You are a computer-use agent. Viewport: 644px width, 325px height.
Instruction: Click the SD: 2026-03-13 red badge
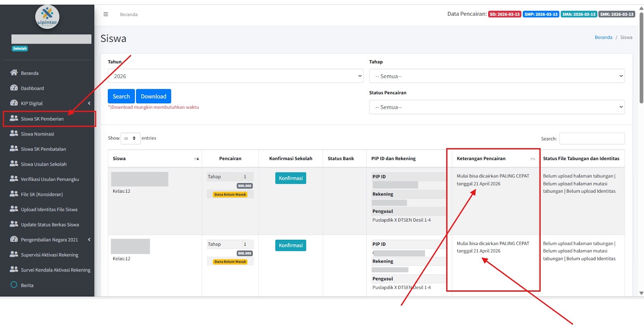(x=505, y=14)
